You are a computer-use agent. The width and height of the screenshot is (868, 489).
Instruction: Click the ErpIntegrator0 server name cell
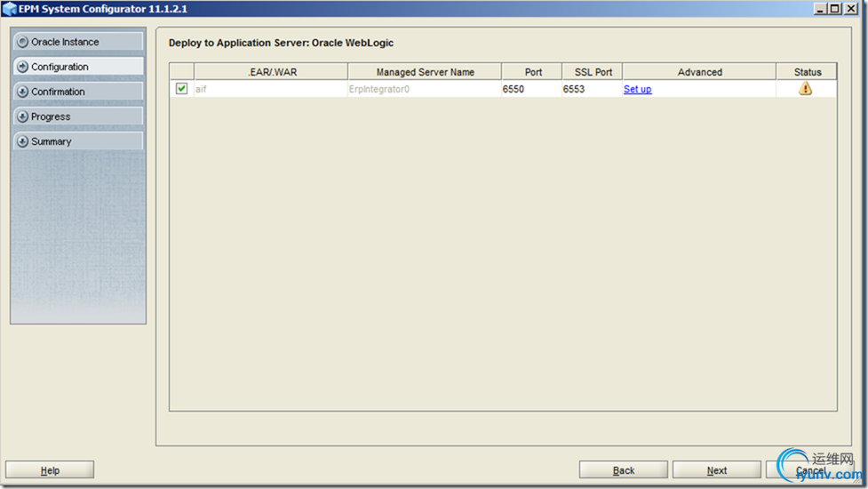click(425, 89)
